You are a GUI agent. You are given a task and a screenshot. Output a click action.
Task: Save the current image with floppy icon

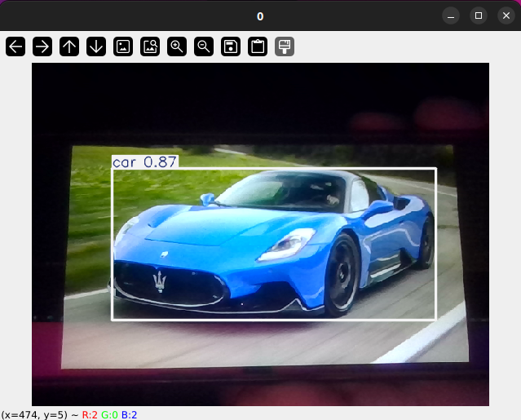pos(231,46)
